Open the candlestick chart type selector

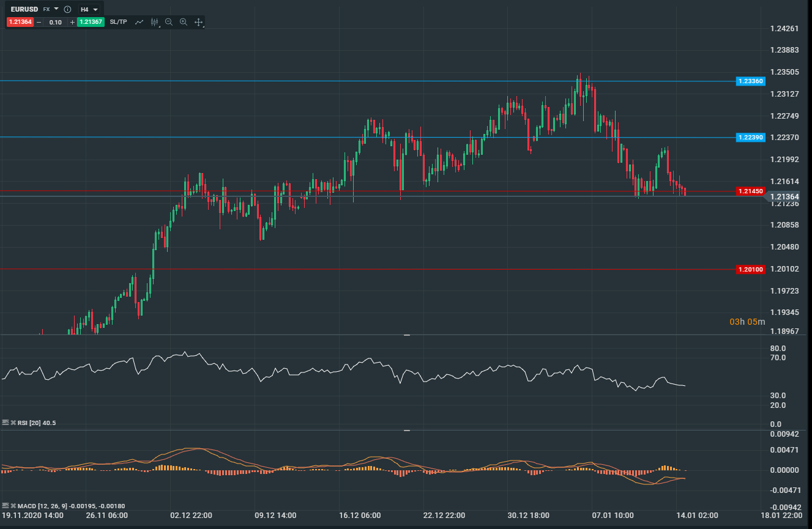click(x=154, y=22)
